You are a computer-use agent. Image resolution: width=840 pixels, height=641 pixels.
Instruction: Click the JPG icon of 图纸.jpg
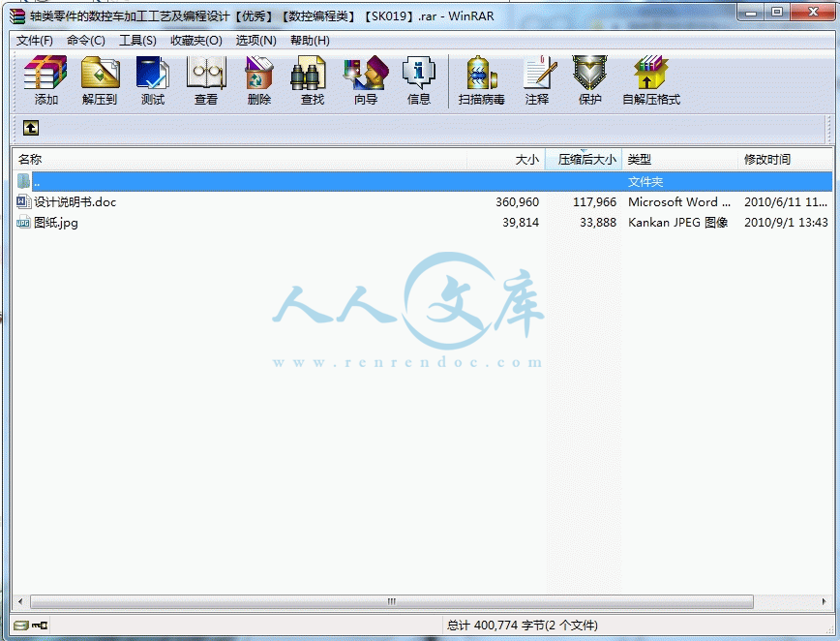click(23, 222)
